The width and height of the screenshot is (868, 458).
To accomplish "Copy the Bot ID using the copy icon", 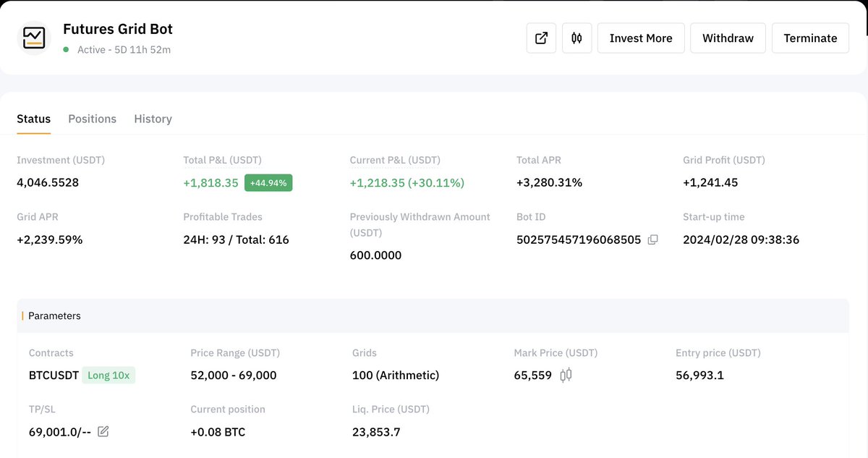I will click(652, 239).
